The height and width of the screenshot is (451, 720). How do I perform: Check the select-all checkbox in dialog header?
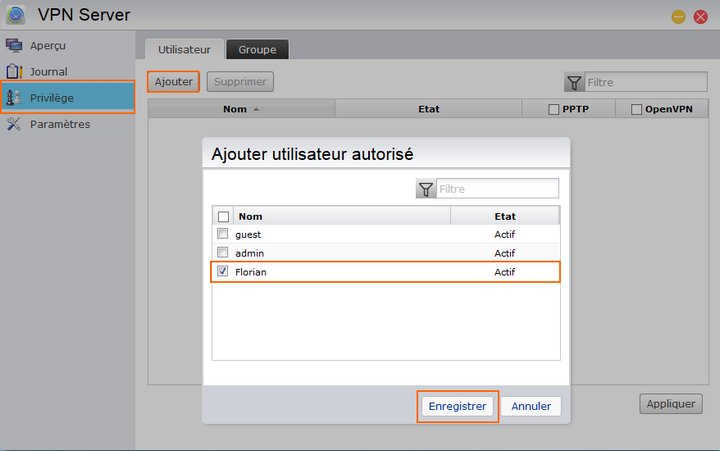click(x=223, y=216)
